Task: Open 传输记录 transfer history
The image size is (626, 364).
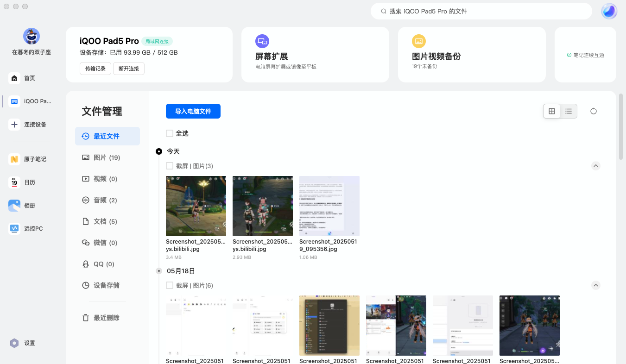Action: pyautogui.click(x=95, y=68)
